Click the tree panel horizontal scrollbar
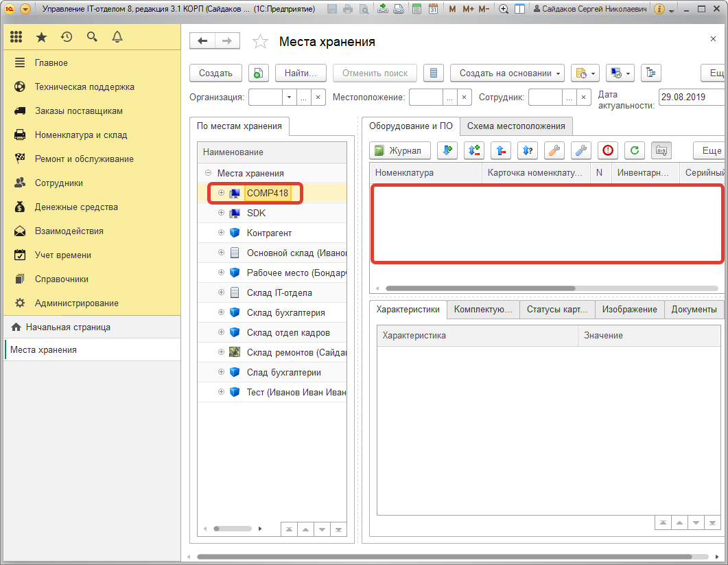This screenshot has width=728, height=565. [232, 529]
